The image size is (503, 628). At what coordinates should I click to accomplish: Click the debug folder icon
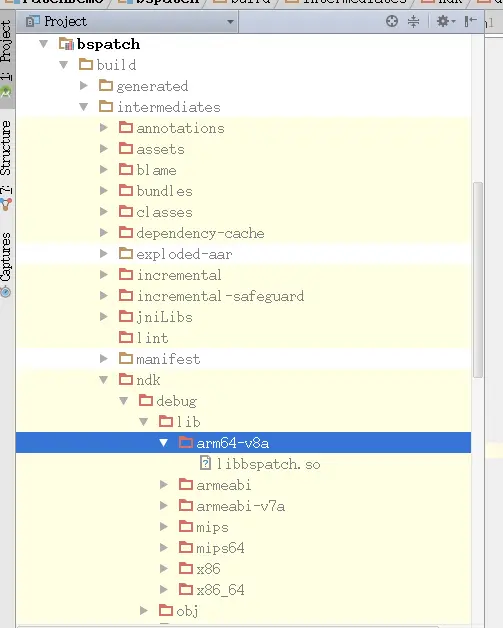pyautogui.click(x=146, y=400)
